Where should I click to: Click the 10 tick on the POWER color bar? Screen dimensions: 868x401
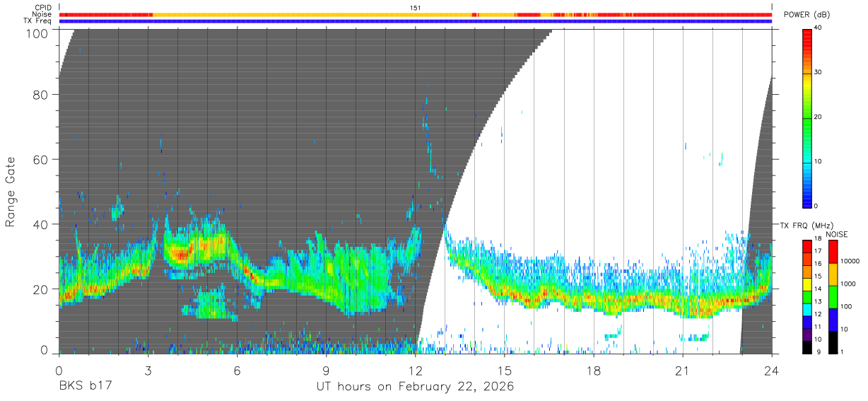(x=817, y=162)
